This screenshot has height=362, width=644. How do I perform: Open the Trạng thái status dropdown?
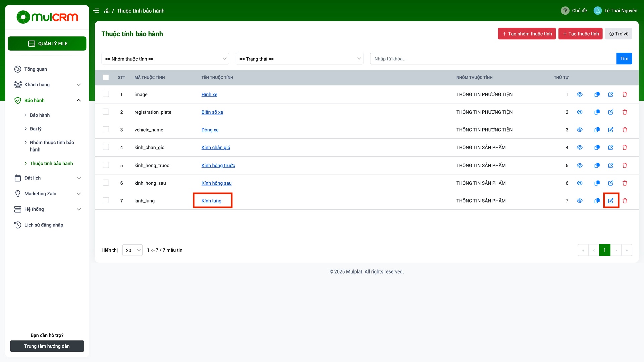pyautogui.click(x=300, y=59)
